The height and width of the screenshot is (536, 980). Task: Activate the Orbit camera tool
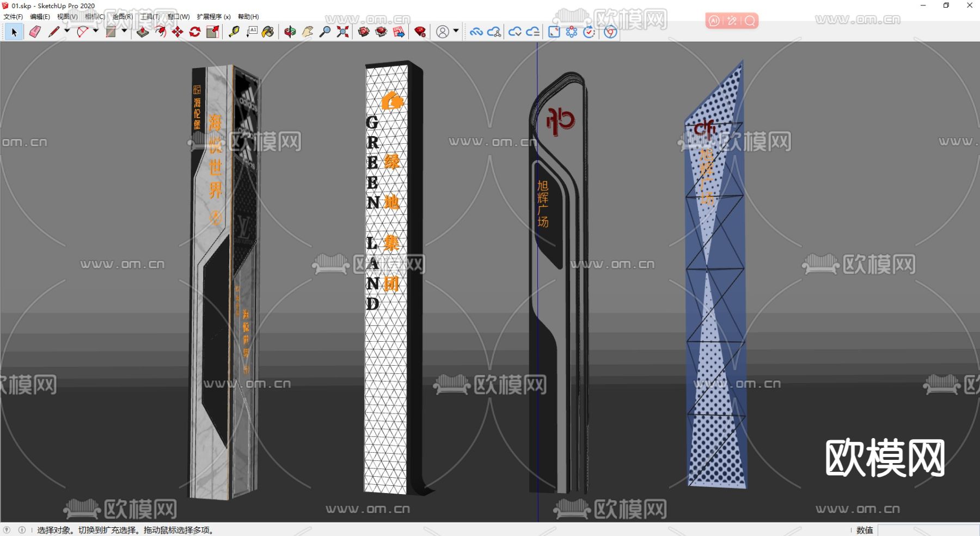click(290, 32)
